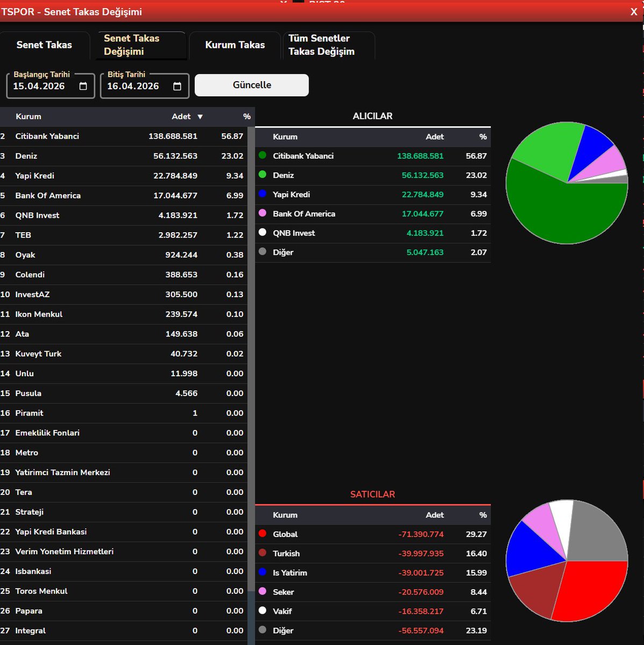
Task: Click blue dot next to Yapi Kredi buyer
Action: click(x=262, y=194)
